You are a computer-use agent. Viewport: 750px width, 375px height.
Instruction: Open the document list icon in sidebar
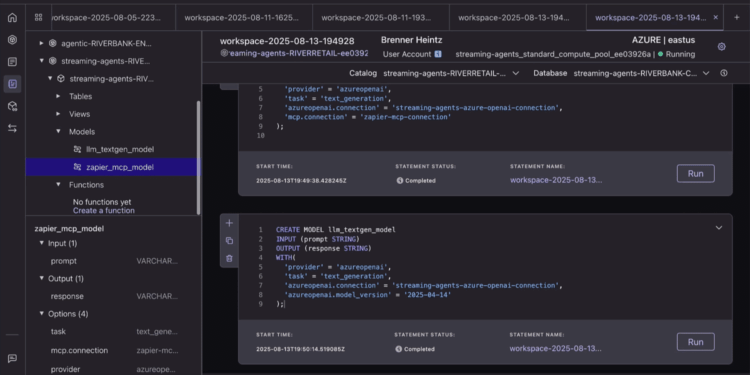pyautogui.click(x=12, y=62)
